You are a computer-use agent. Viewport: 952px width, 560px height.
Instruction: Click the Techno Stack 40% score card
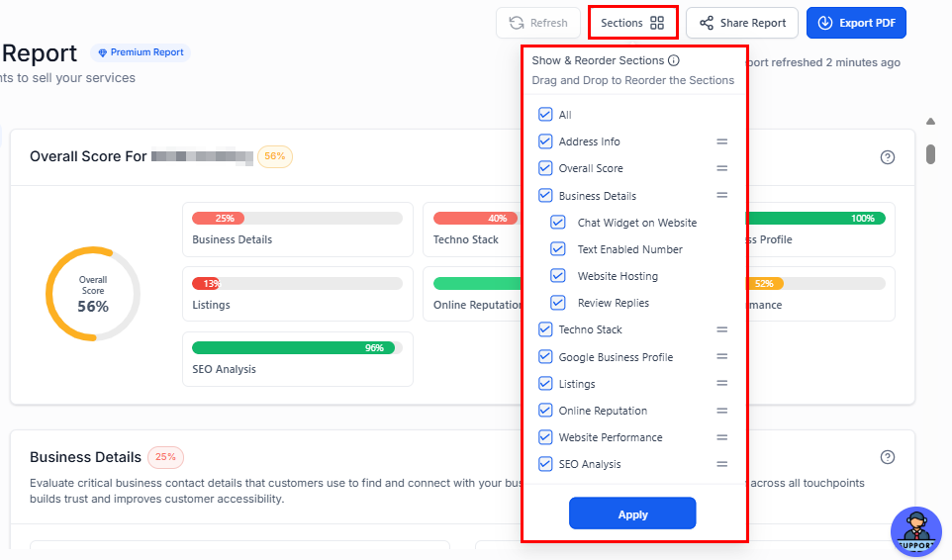click(x=472, y=230)
